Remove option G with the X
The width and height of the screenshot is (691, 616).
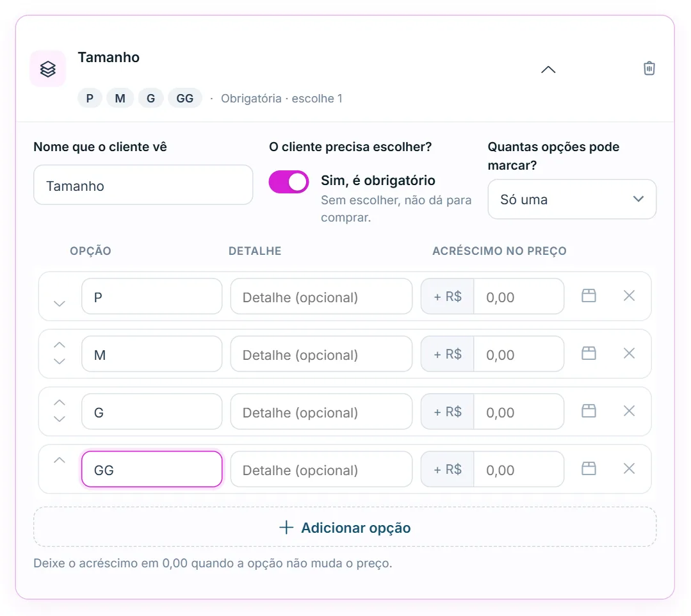[630, 411]
